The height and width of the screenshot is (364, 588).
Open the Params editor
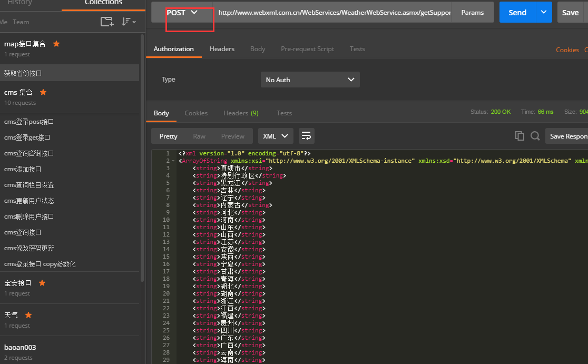473,12
